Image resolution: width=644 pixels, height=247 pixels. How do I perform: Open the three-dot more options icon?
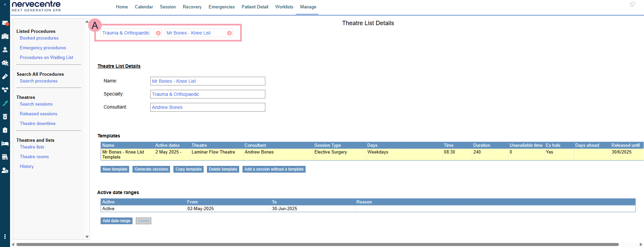5,237
